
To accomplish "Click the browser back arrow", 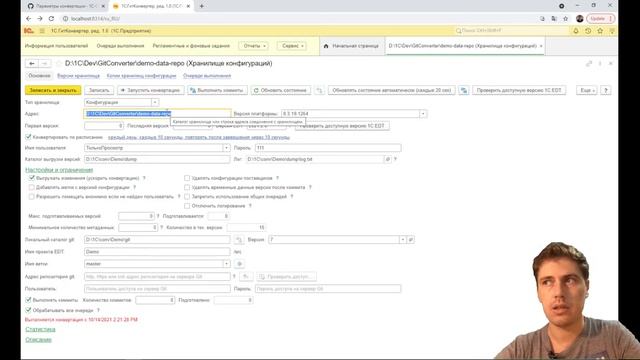I will tap(28, 18).
